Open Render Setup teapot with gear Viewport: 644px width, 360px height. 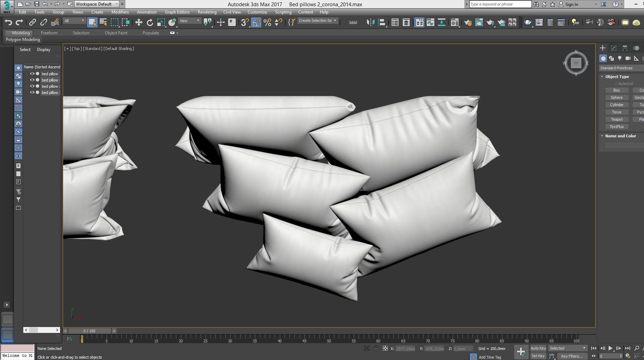coord(468,23)
